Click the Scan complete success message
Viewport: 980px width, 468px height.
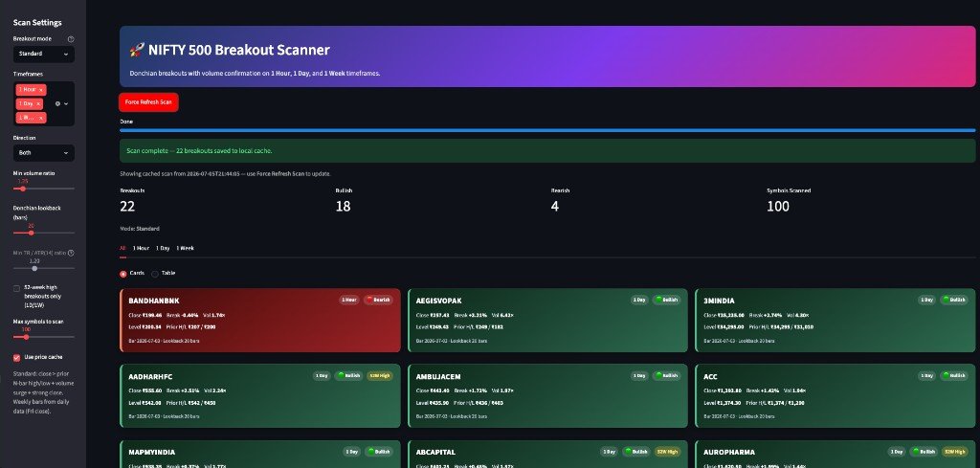(547, 150)
